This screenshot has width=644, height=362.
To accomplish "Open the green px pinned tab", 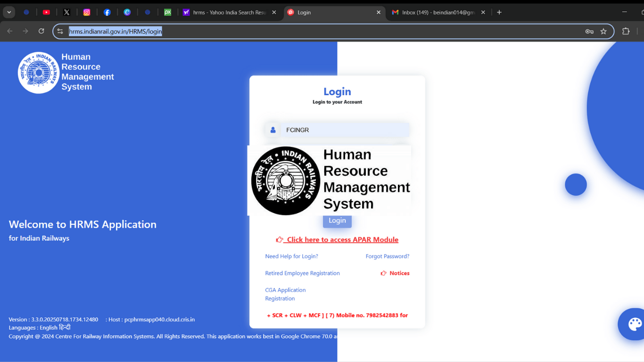I will point(167,12).
